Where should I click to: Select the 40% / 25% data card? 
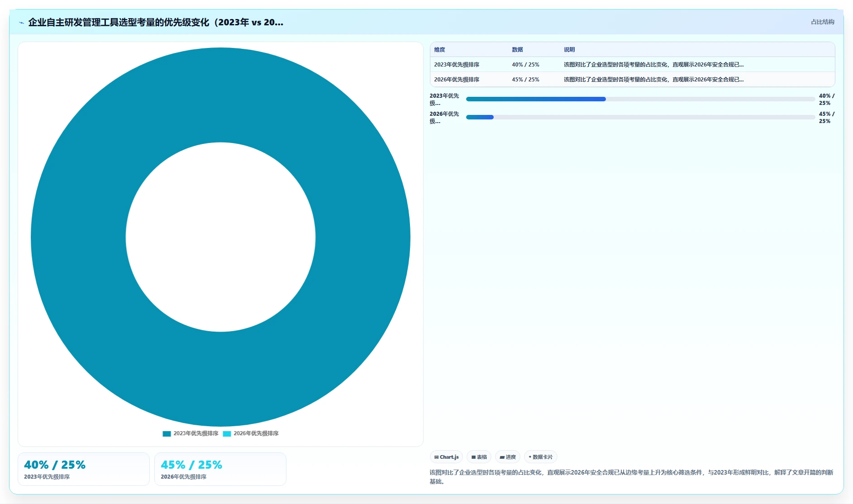[x=84, y=469]
